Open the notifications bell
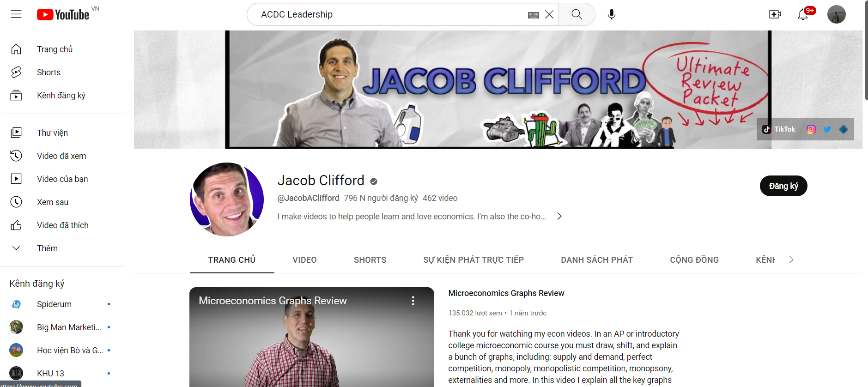Screen dimensions: 868x387 pyautogui.click(x=803, y=14)
